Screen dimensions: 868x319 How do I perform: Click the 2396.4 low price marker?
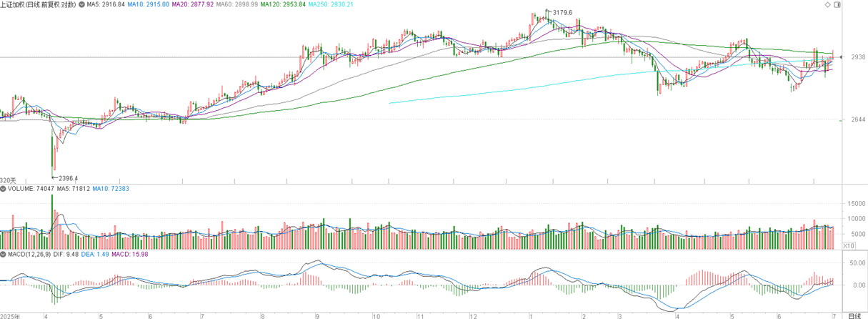pos(66,177)
